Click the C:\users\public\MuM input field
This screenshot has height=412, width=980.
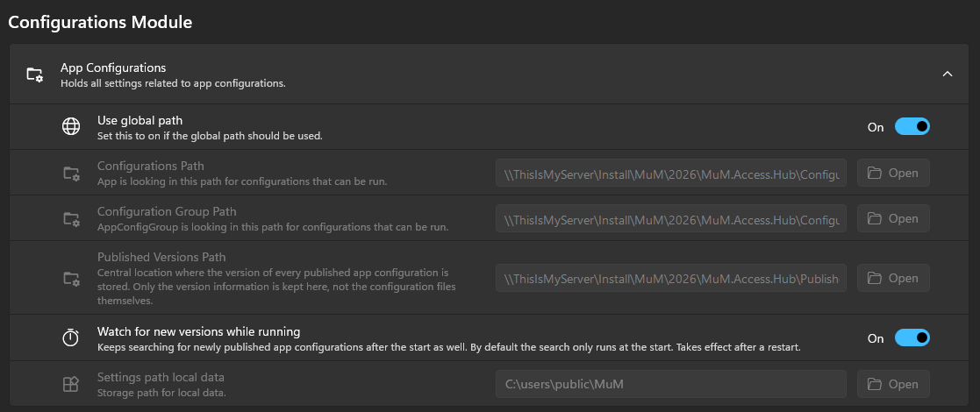(x=671, y=384)
